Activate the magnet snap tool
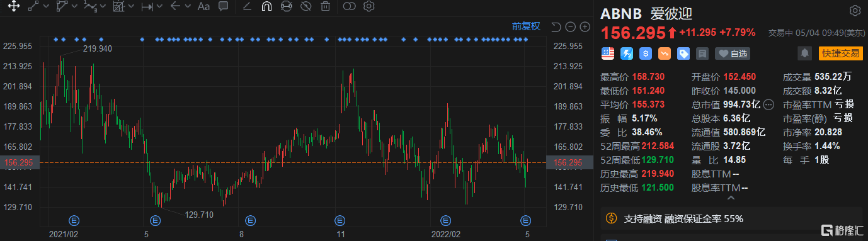The image size is (868, 241). (266, 6)
